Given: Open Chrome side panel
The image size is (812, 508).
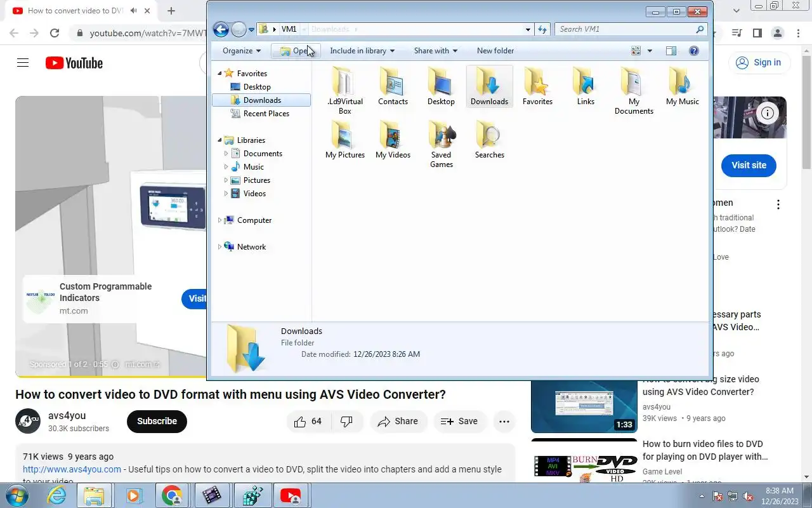Looking at the screenshot, I should coord(757,33).
